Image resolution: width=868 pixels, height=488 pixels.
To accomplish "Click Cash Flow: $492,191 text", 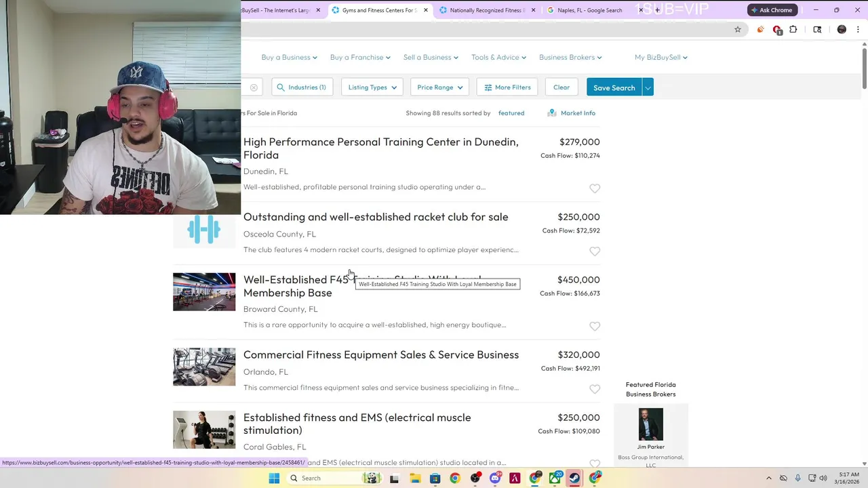I will tap(570, 369).
